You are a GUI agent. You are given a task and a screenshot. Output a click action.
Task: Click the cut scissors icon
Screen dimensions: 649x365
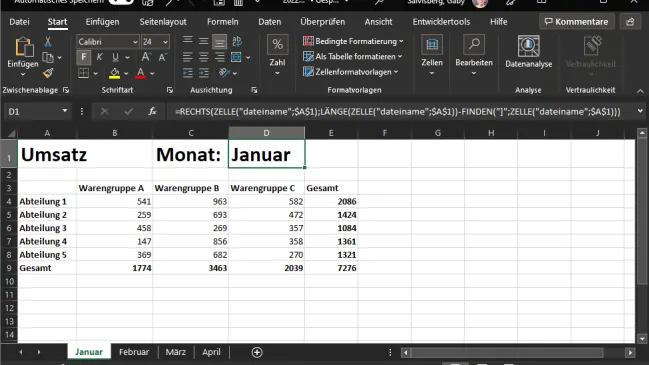[48, 42]
